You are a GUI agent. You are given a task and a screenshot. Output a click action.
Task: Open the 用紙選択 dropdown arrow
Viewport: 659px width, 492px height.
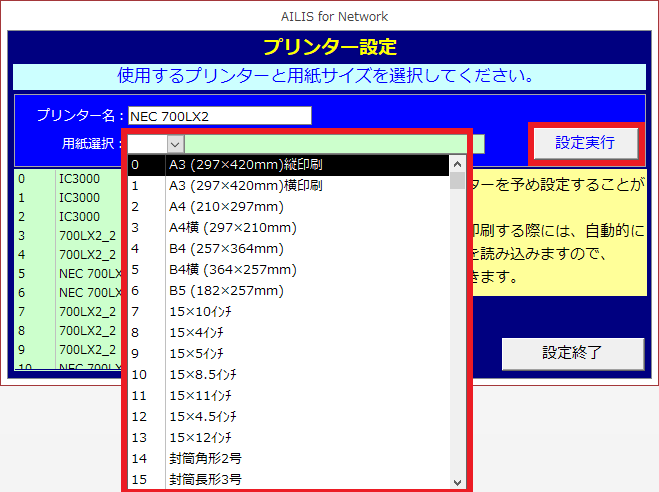coord(176,144)
